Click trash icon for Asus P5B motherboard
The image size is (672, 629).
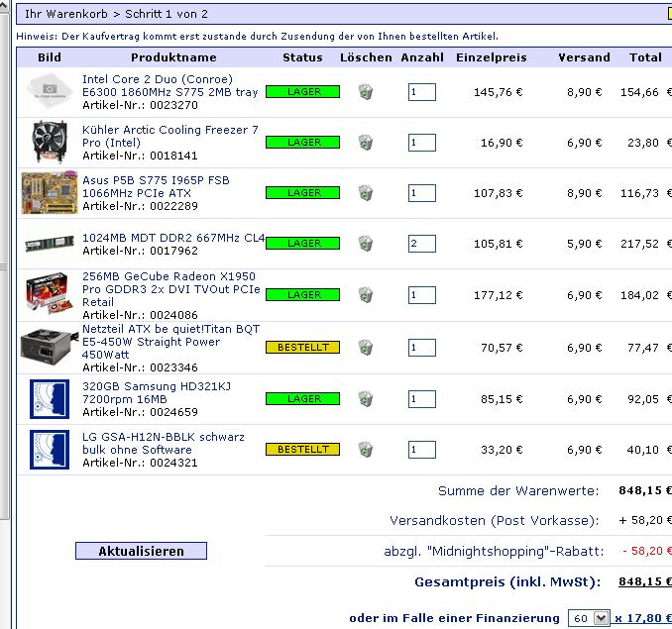[x=366, y=193]
